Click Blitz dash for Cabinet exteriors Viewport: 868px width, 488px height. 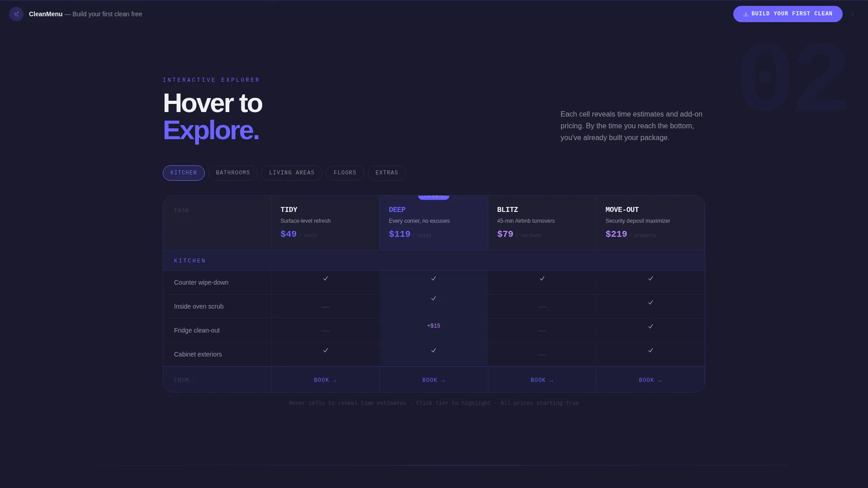[x=542, y=355]
